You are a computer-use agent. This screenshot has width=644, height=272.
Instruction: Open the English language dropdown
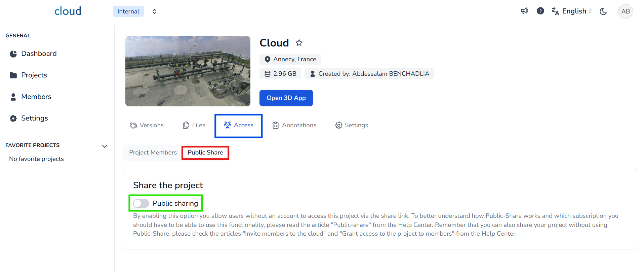pos(572,11)
